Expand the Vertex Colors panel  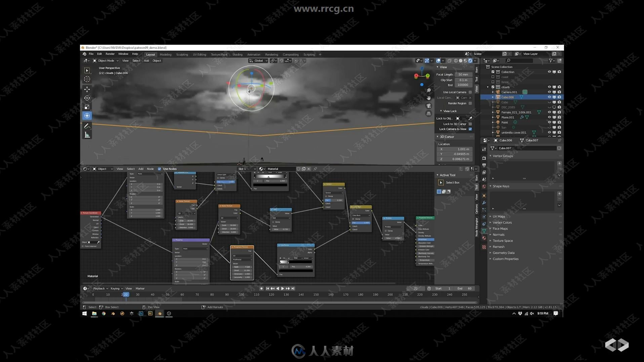coord(502,223)
